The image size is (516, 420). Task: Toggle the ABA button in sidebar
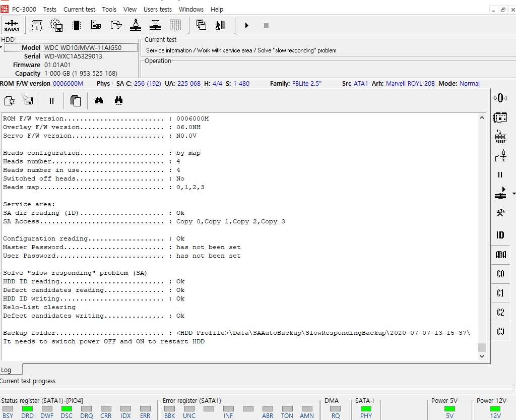point(500,255)
